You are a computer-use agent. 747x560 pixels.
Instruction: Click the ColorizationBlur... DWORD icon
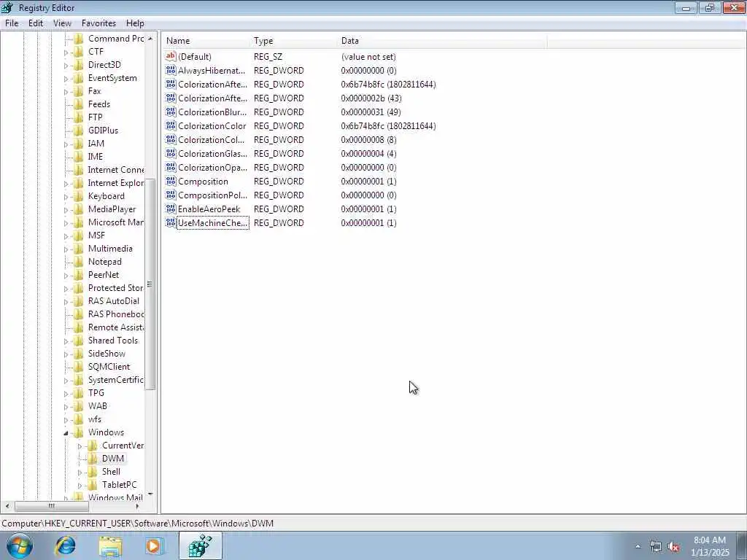(171, 112)
